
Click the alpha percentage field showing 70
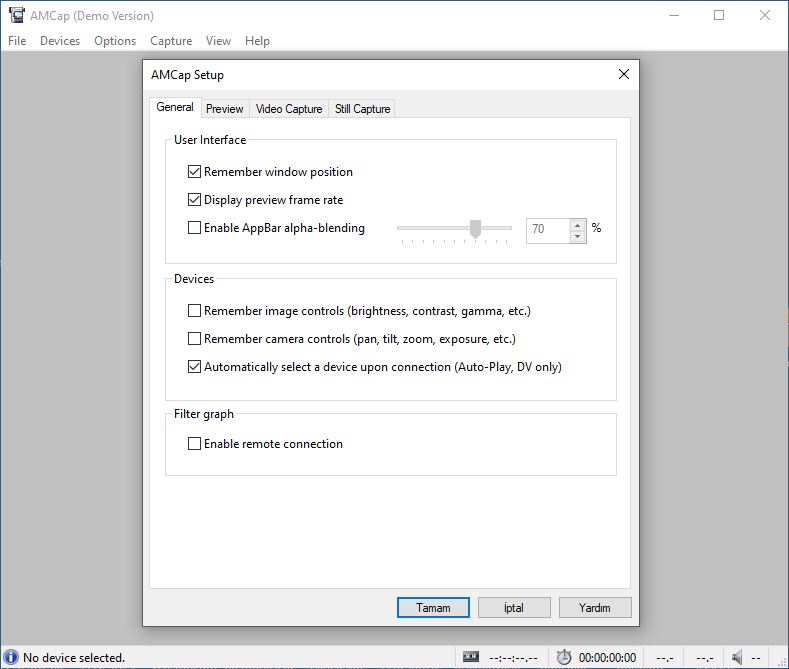(548, 230)
